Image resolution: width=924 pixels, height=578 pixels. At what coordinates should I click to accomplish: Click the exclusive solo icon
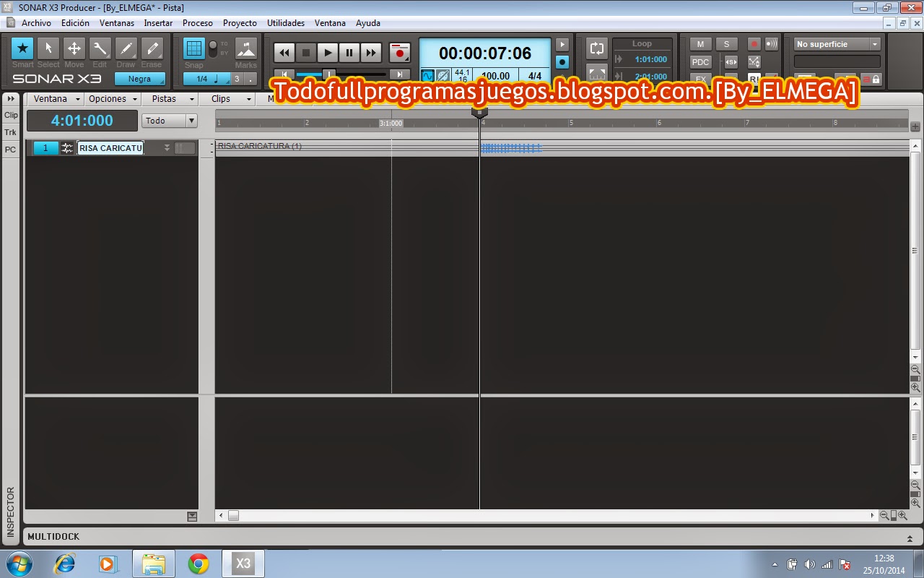731,62
